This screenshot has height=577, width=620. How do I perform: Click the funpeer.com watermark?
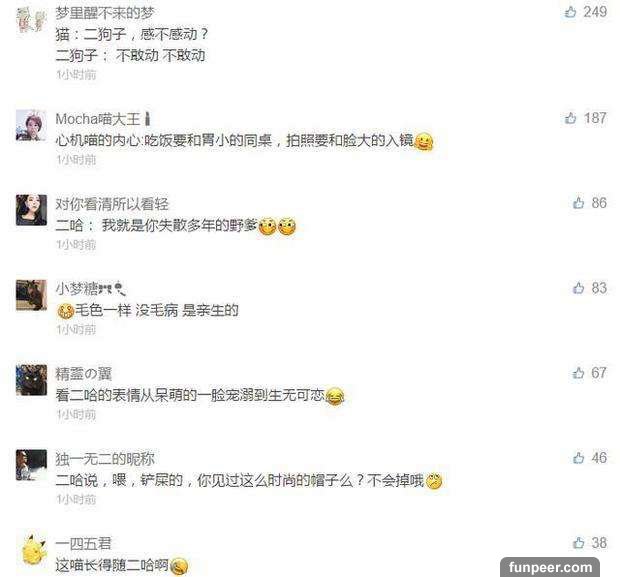point(550,568)
